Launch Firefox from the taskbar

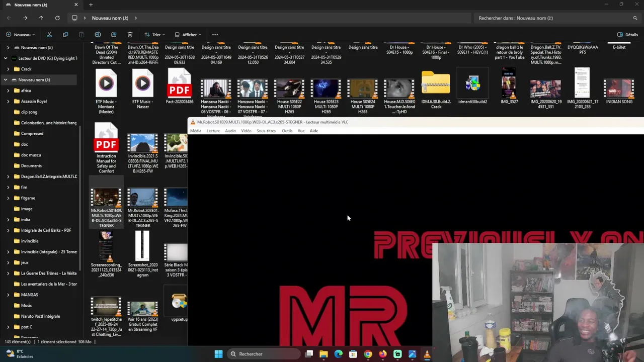point(383,354)
